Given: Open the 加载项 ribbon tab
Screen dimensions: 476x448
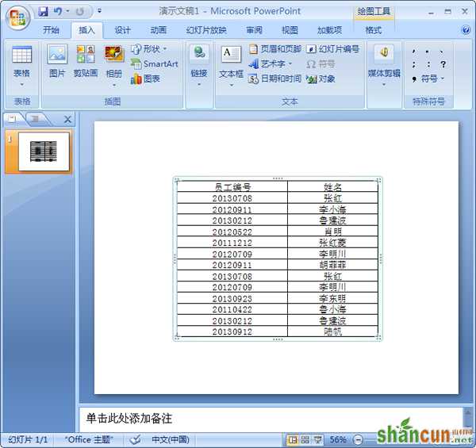Looking at the screenshot, I should coord(329,30).
